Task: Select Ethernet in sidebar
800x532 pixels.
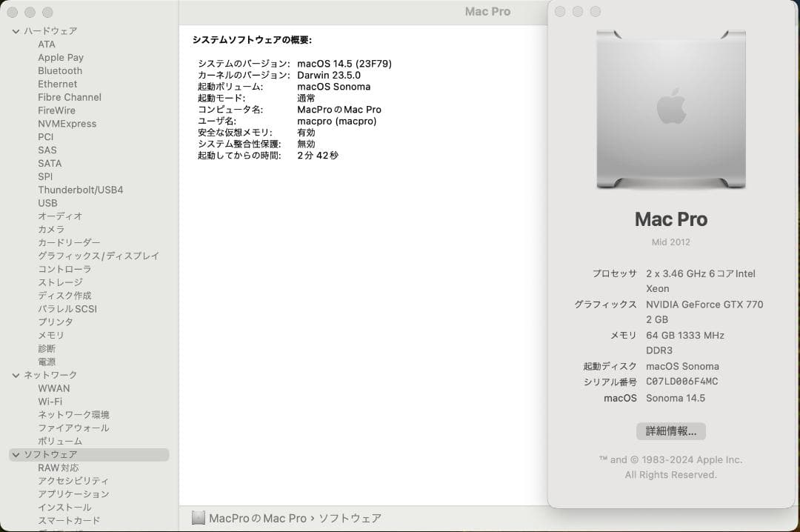Action: 57,84
